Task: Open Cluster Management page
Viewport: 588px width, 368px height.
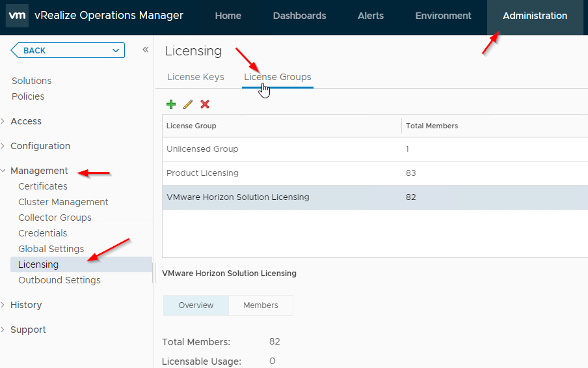Action: (x=63, y=202)
